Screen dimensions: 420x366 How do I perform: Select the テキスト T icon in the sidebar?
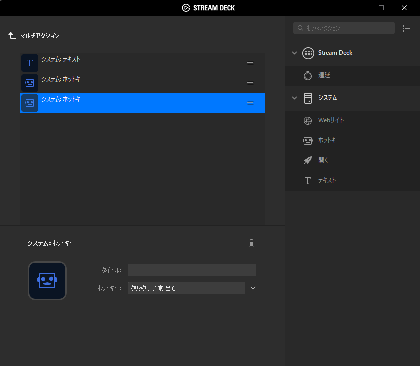pyautogui.click(x=308, y=181)
